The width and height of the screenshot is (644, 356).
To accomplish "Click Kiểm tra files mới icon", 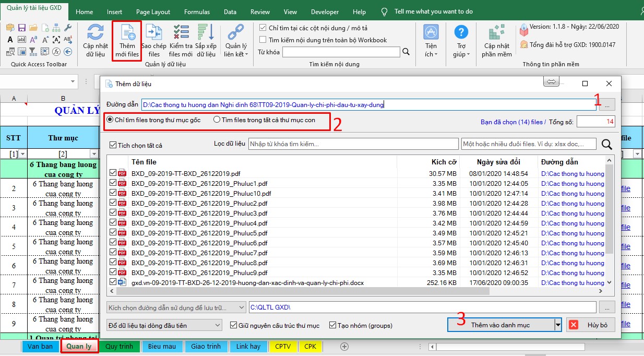I will [181, 33].
